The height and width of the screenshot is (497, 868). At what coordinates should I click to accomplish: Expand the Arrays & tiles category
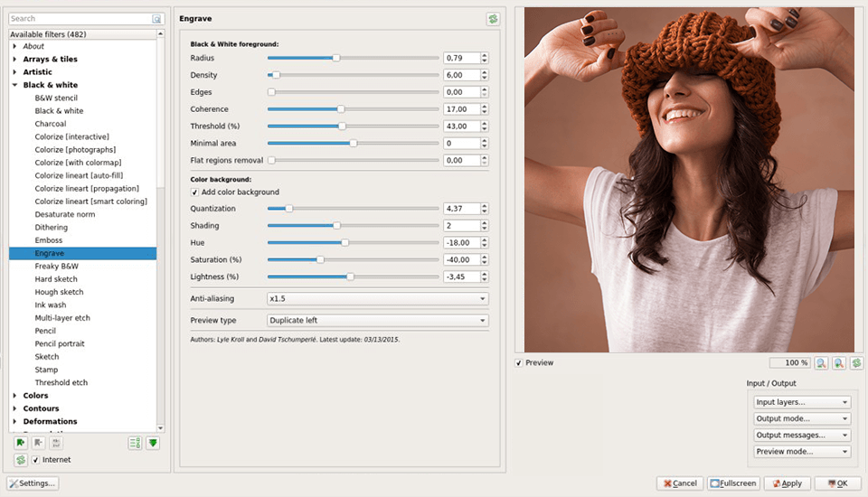(x=15, y=60)
